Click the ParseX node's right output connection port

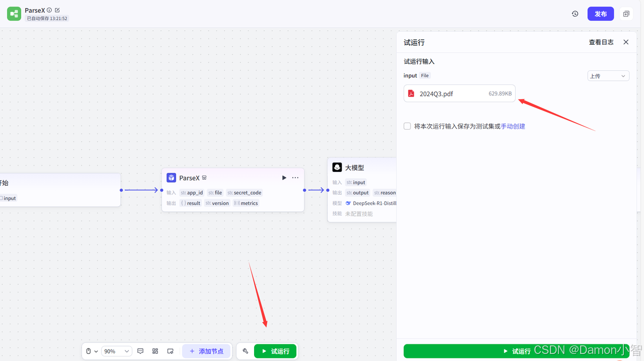(x=304, y=190)
